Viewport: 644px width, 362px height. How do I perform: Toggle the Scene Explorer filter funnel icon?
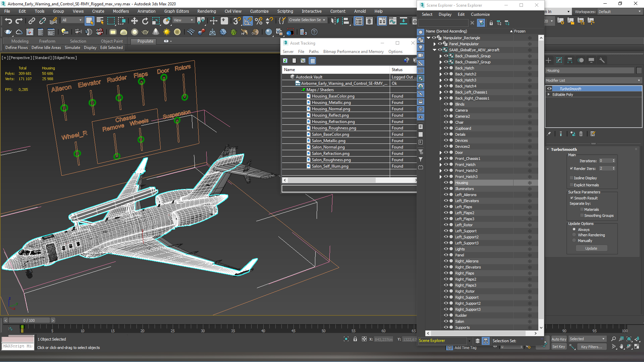pos(481,23)
